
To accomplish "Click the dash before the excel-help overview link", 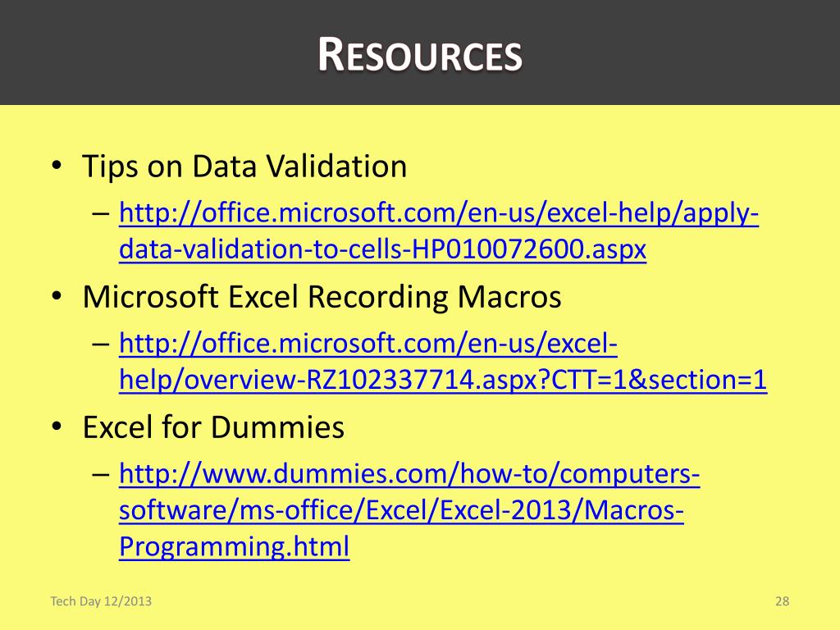I will [x=101, y=345].
